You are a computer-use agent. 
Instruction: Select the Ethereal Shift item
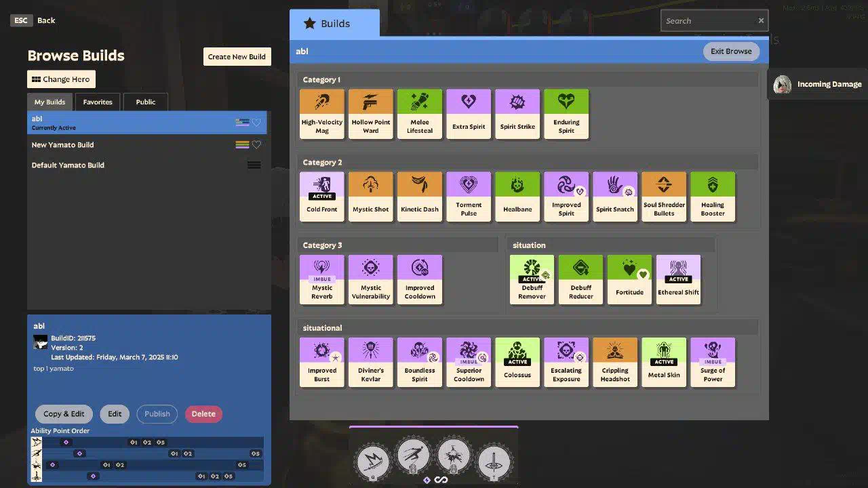[678, 279]
